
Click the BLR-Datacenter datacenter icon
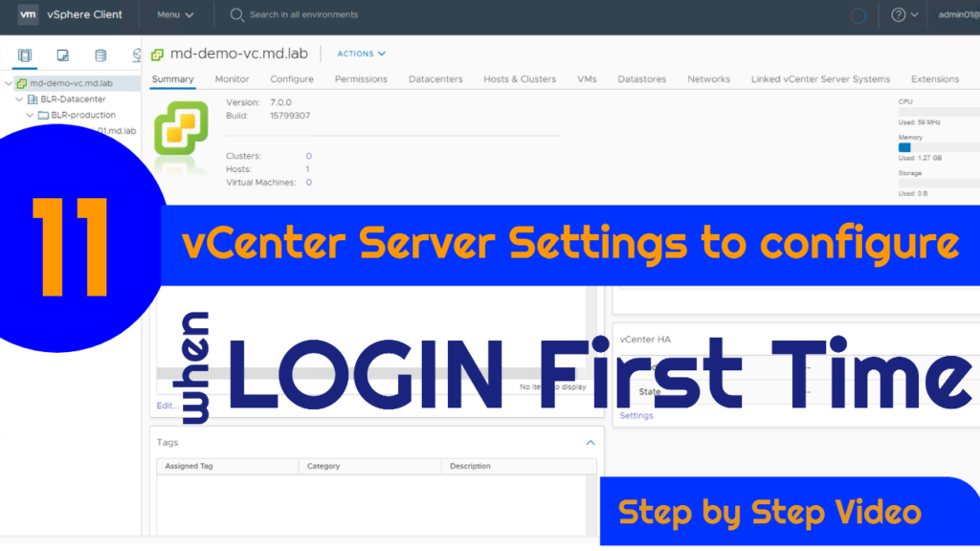33,99
